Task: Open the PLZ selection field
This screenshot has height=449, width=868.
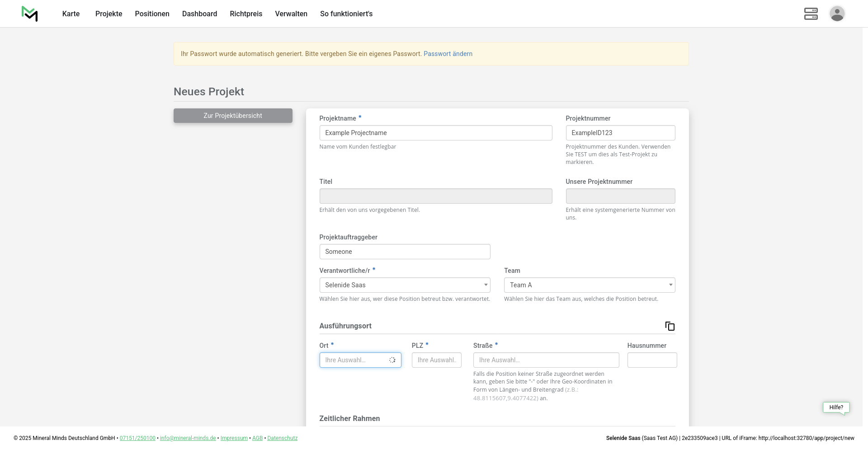Action: point(436,360)
